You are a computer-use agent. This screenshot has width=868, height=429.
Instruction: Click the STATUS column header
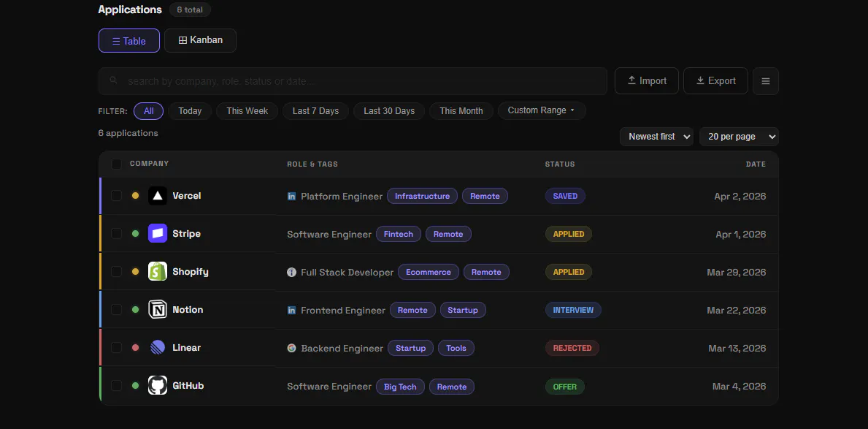(x=560, y=164)
